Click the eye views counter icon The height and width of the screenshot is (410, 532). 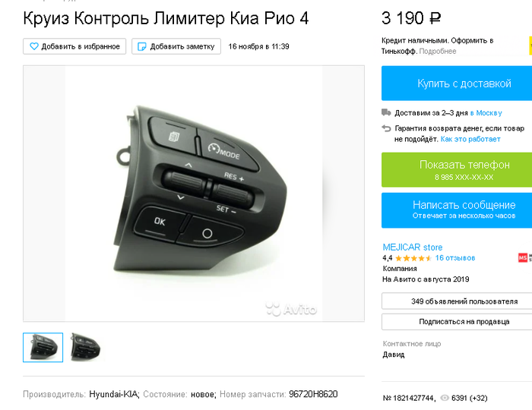444,398
